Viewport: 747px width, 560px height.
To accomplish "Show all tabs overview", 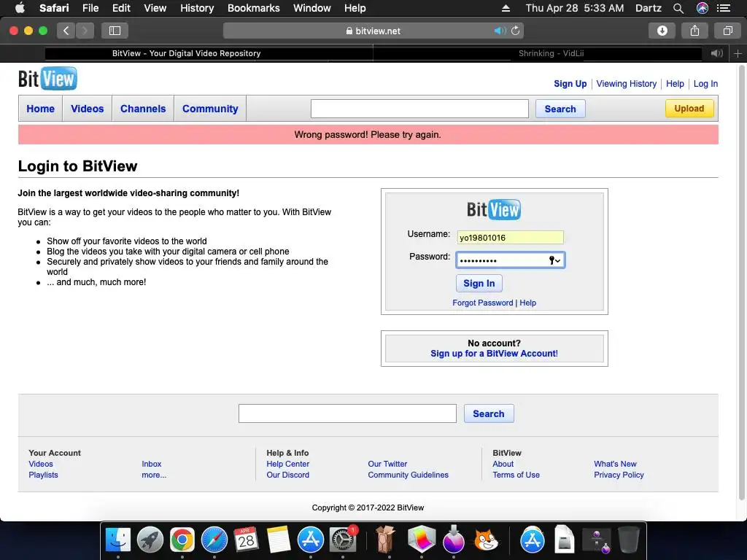I will coord(727,31).
